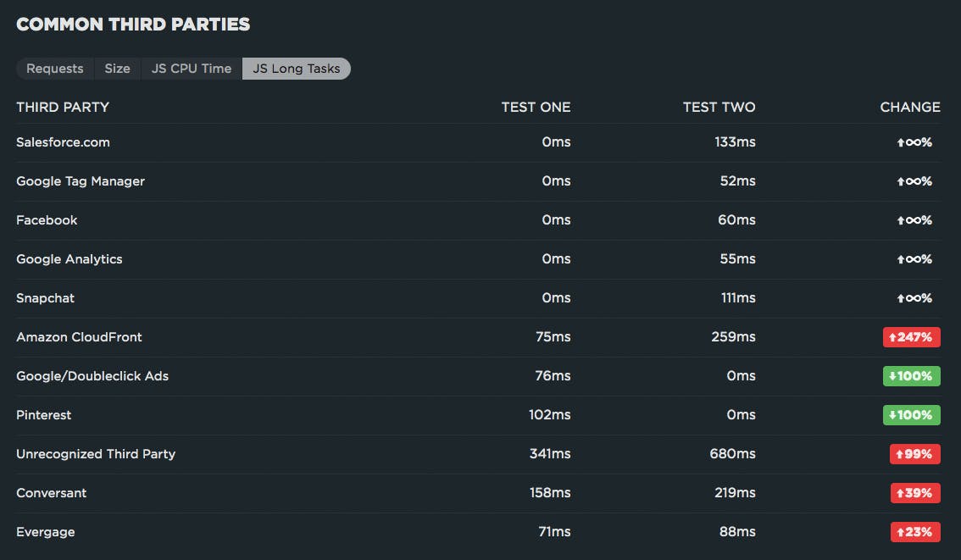Click the infinity increase badge for Google Tag Manager

tap(914, 180)
